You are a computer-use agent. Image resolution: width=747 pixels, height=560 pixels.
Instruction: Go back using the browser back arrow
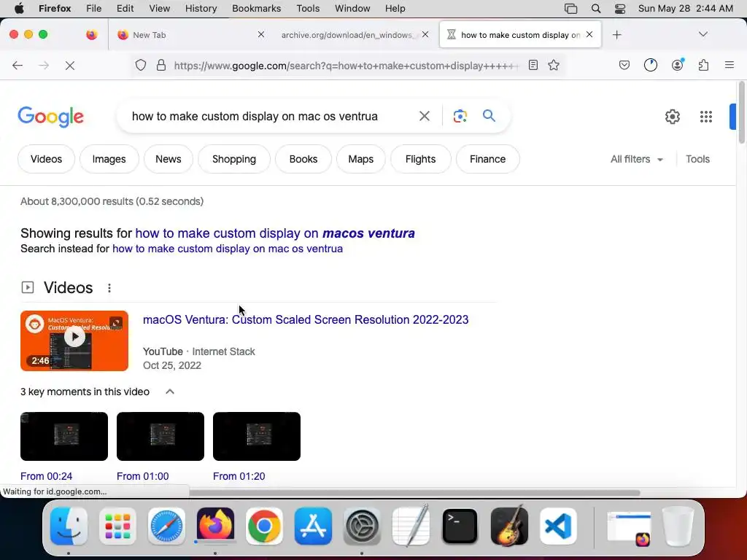click(18, 65)
